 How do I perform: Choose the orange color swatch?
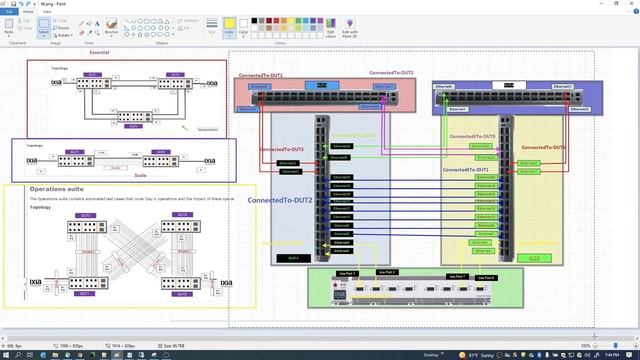tap(284, 20)
